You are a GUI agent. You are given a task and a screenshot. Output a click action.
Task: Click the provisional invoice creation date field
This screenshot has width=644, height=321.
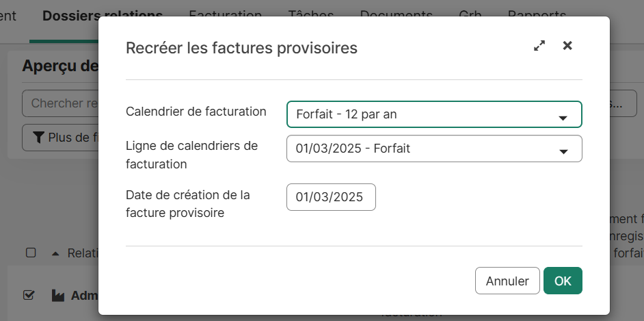[331, 197]
